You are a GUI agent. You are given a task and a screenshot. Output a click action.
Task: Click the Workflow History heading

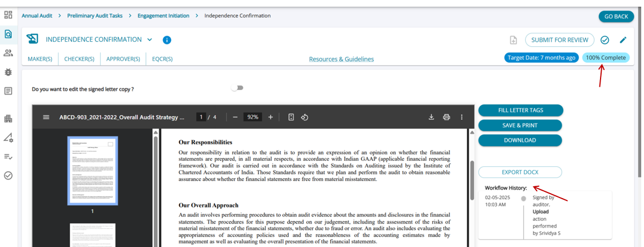pos(506,188)
